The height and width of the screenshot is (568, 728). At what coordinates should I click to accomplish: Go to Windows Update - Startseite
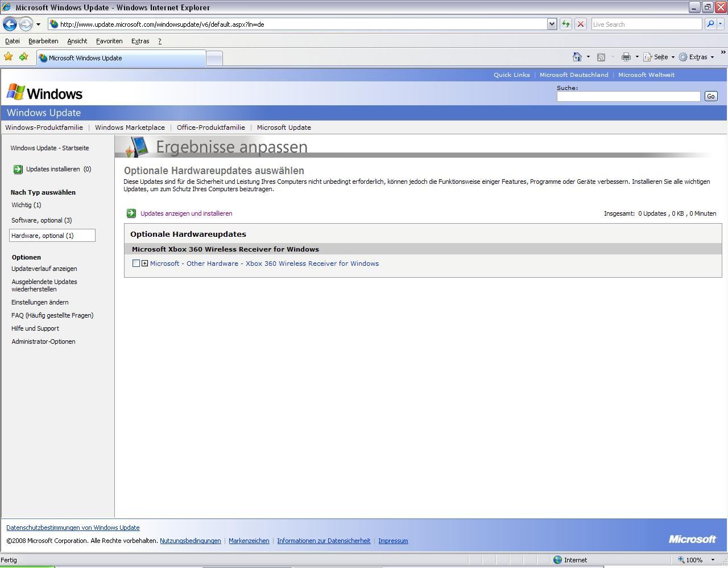[49, 148]
